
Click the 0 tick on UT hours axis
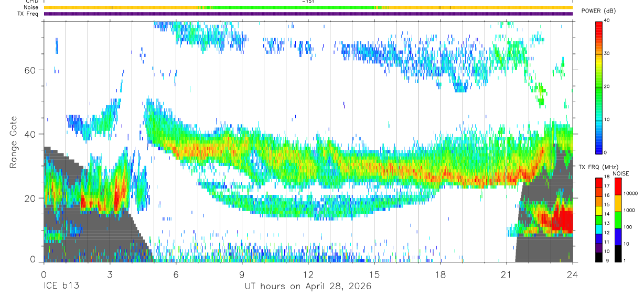point(44,274)
